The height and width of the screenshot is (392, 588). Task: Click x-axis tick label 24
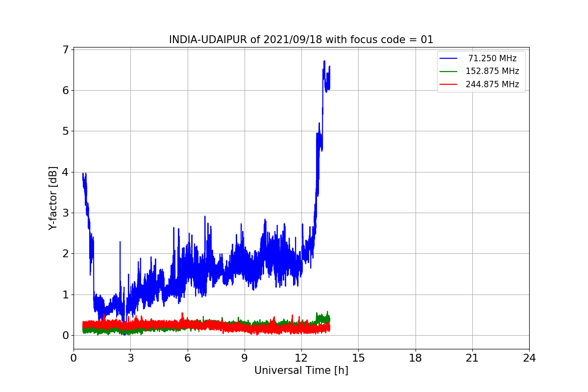coord(529,358)
